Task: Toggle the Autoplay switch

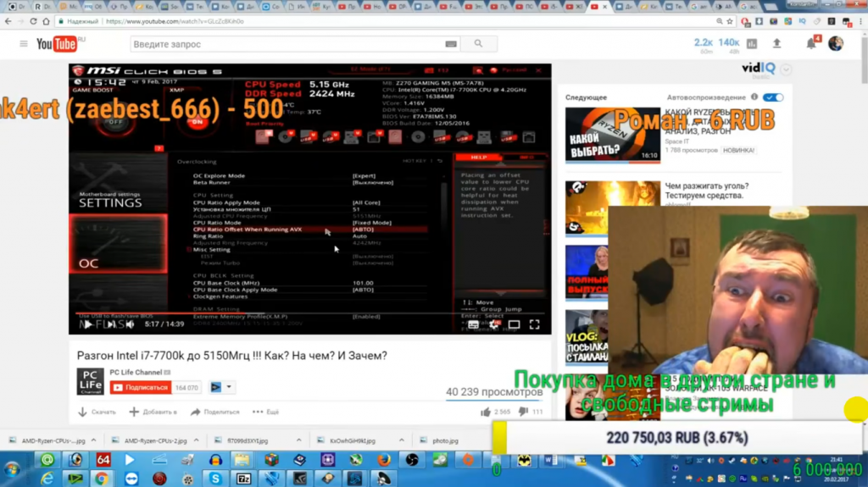Action: tap(773, 97)
